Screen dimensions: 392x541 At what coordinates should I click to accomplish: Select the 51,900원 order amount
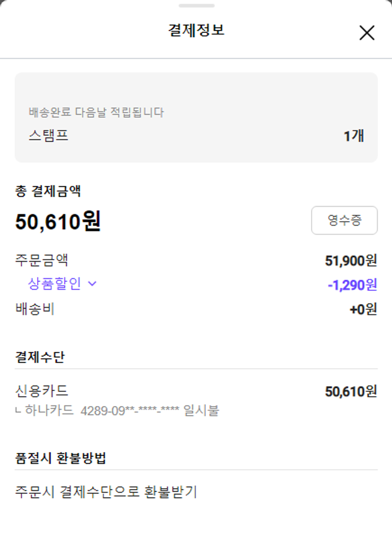(x=351, y=260)
